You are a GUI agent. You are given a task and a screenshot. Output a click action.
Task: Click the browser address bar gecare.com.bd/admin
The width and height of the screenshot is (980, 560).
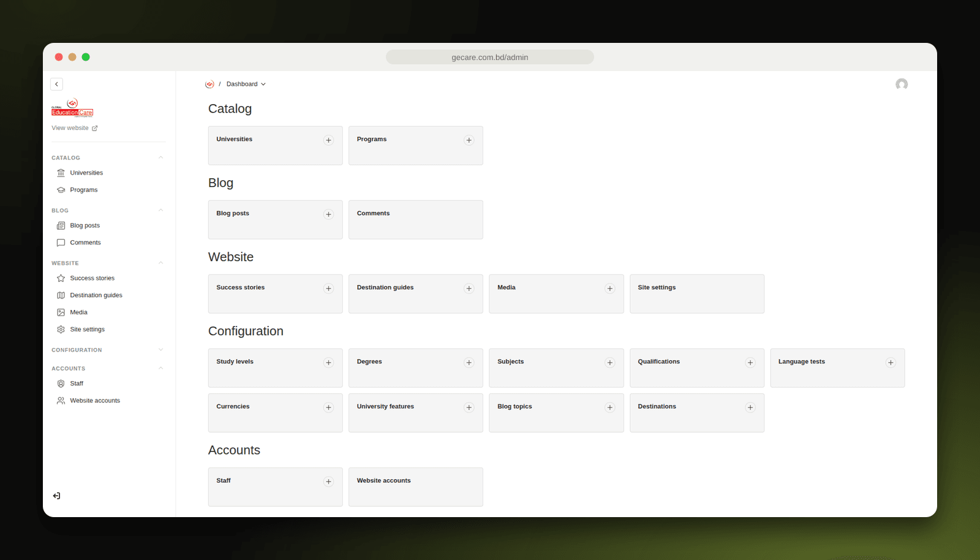490,57
